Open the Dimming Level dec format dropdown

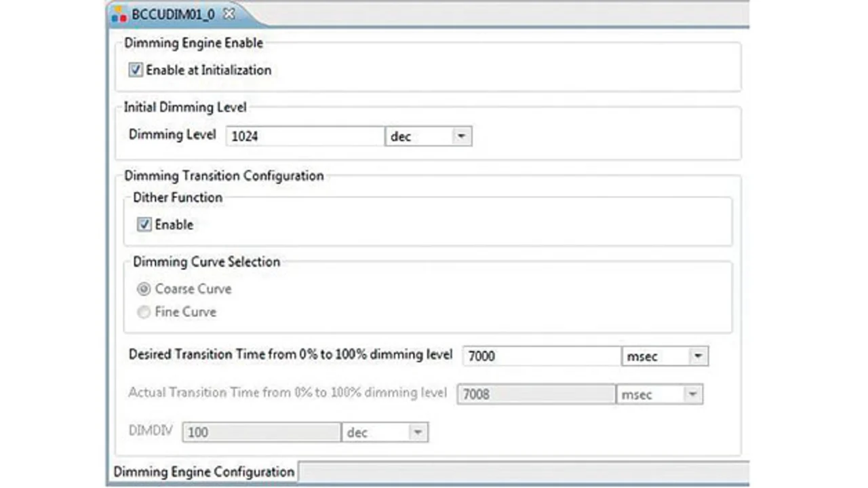[x=461, y=136]
